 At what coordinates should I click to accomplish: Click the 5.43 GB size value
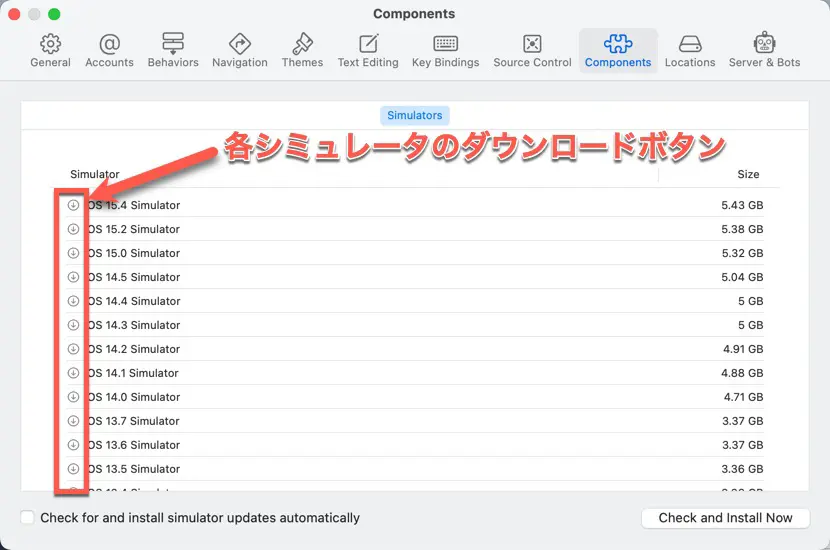pos(742,205)
